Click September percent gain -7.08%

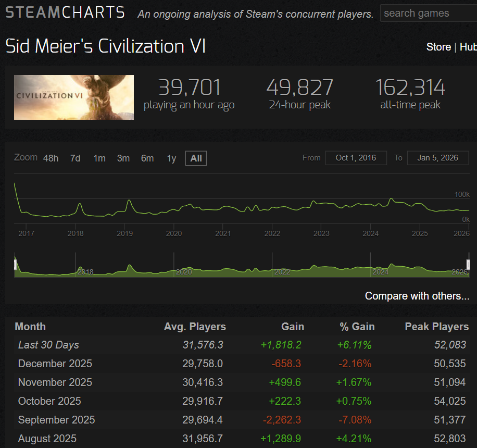(355, 420)
